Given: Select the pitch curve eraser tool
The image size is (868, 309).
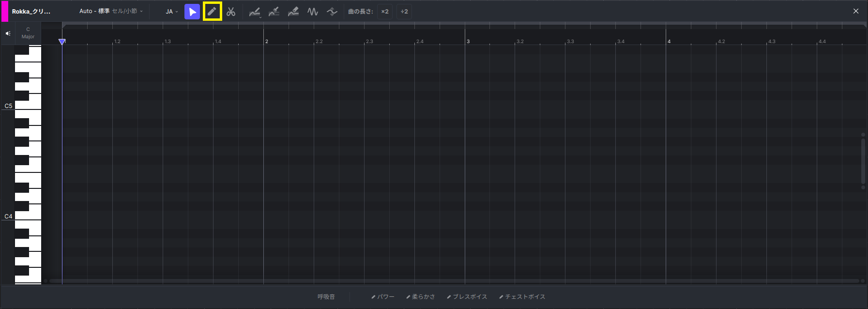Looking at the screenshot, I should tap(293, 12).
